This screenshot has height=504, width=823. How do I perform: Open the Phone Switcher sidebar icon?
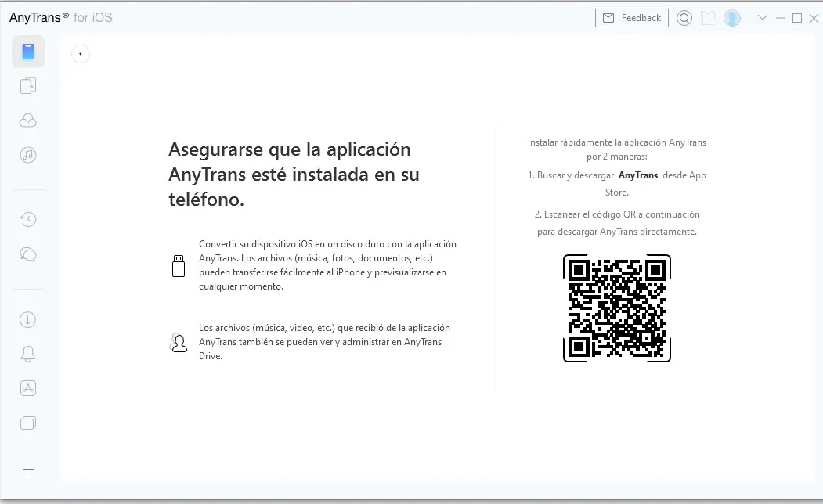(x=28, y=86)
